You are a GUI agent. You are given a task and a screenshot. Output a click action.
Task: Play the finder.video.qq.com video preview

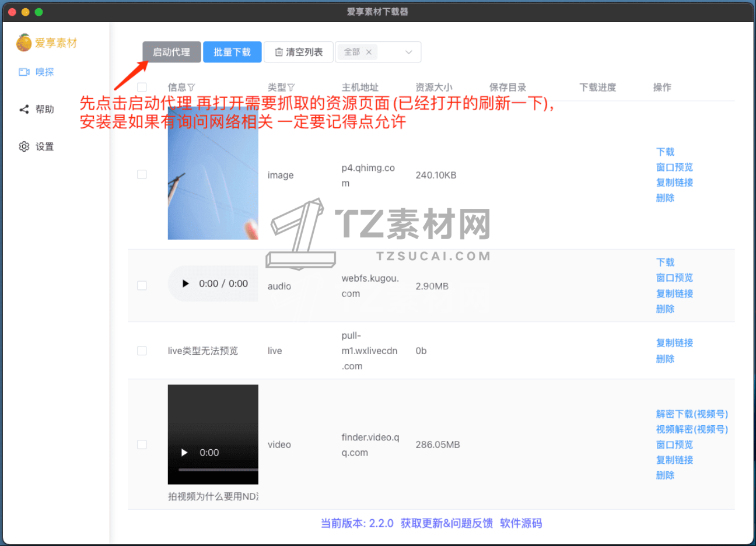(184, 453)
